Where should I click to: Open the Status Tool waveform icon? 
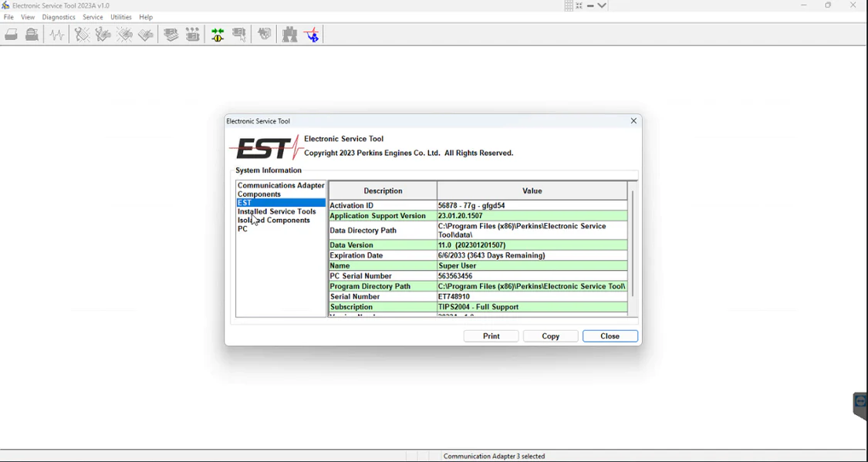pyautogui.click(x=57, y=35)
